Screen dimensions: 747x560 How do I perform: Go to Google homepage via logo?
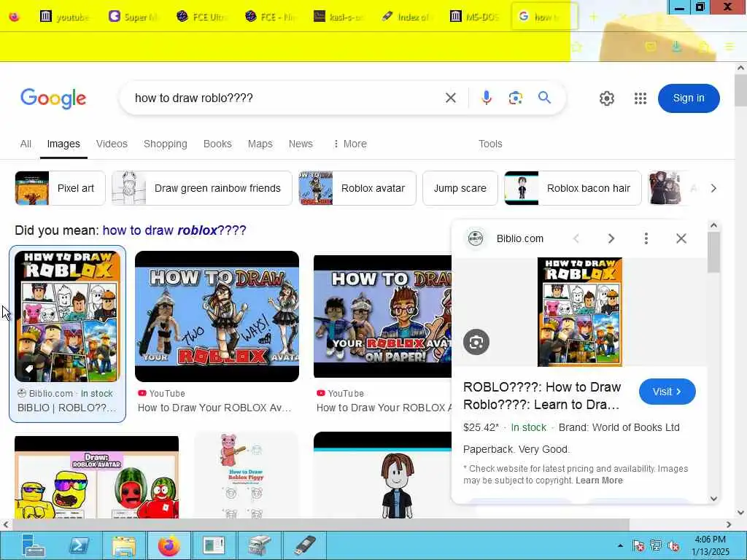53,98
